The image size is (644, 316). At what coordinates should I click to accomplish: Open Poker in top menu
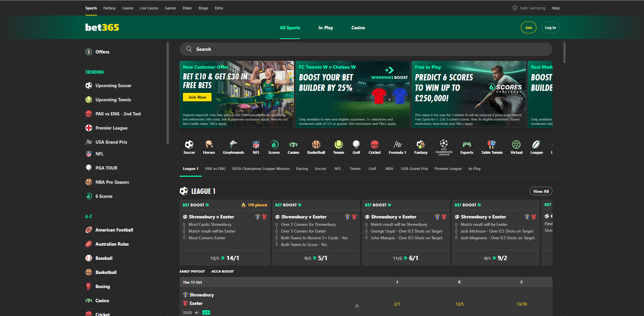[187, 8]
